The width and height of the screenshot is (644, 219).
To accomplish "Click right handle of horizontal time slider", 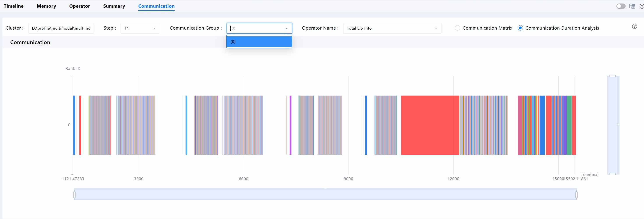I will click(x=576, y=194).
